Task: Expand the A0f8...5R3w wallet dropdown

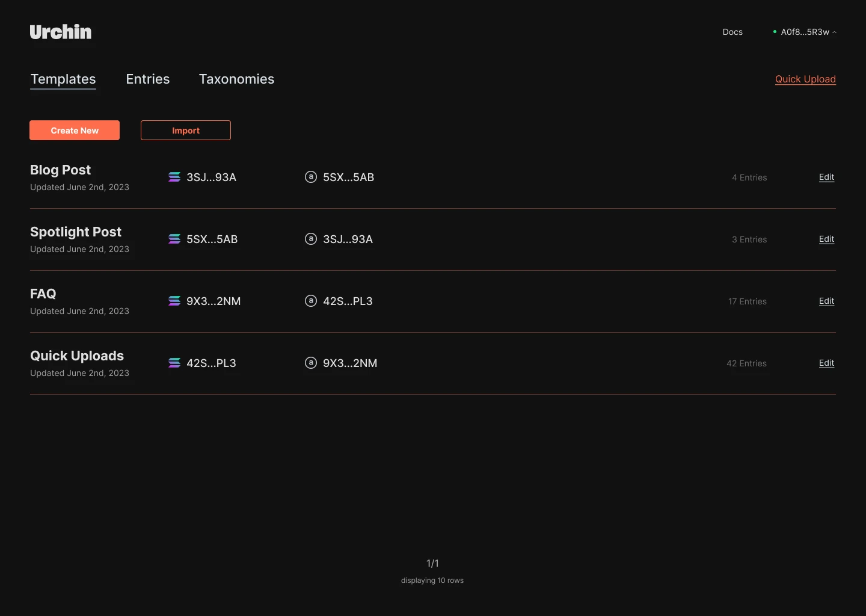Action: [x=805, y=32]
